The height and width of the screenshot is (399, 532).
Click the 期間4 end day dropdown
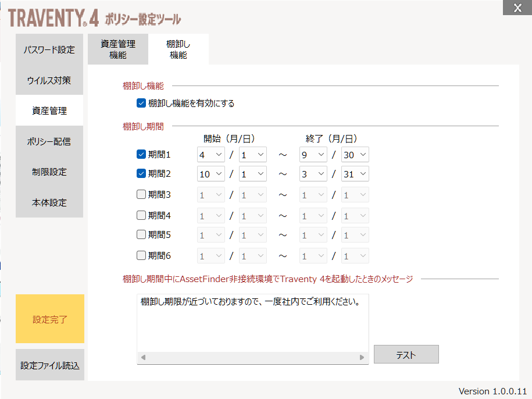pos(355,216)
